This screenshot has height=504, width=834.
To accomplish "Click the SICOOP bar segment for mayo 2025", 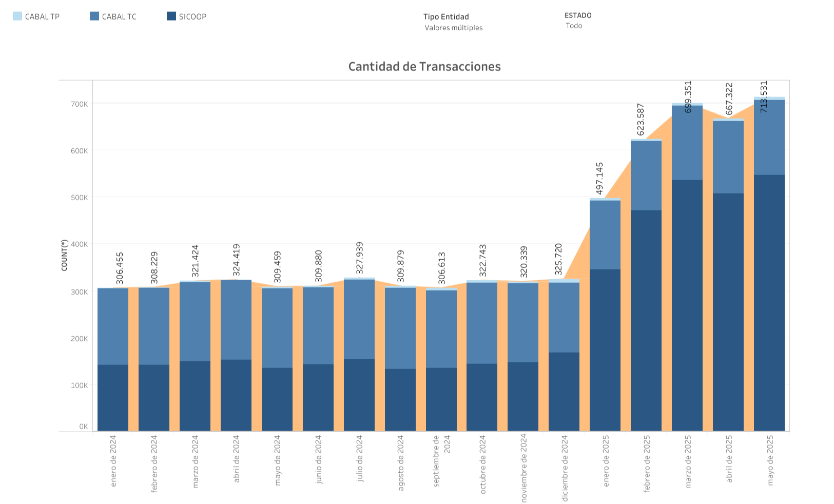I will point(769,303).
